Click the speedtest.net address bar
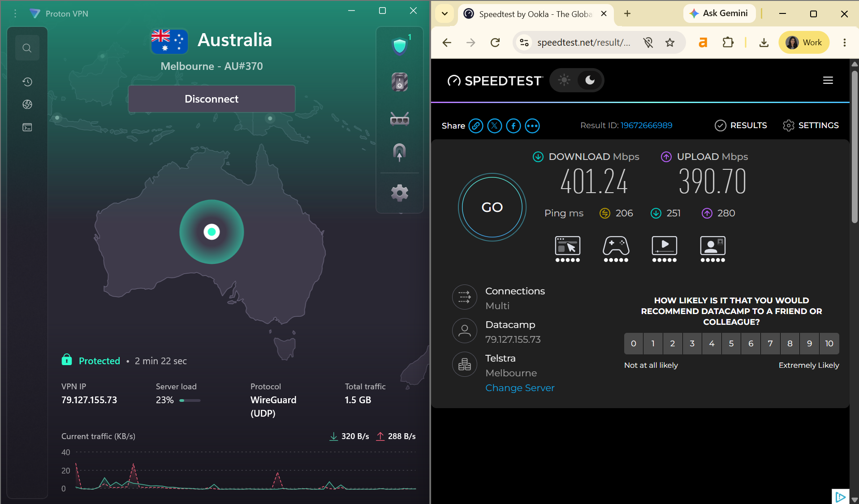The height and width of the screenshot is (504, 859). point(583,43)
